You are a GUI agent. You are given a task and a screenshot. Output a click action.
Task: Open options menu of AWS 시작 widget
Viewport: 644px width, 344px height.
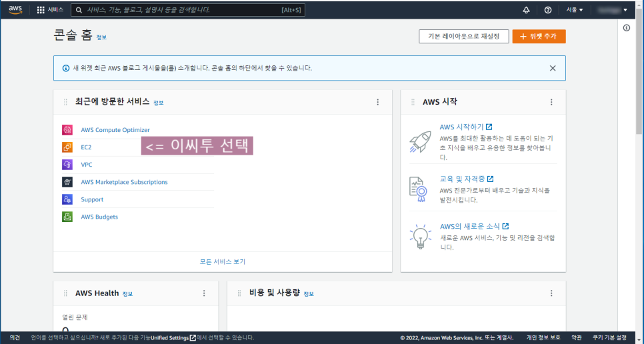(551, 102)
